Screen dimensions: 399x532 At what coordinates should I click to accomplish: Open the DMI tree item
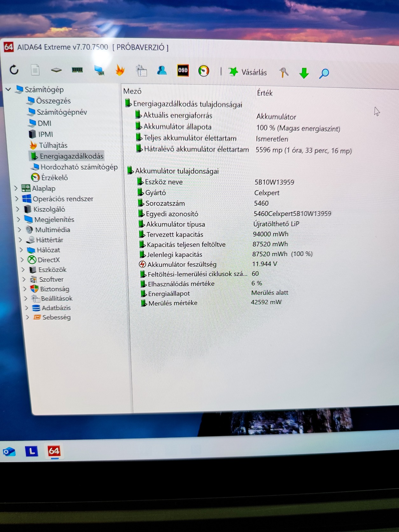[x=40, y=123]
